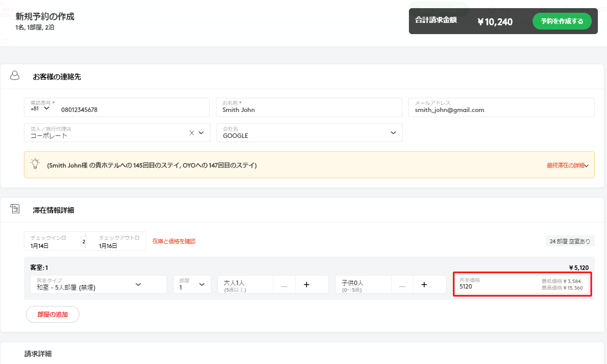Click the 最低価格 ¥3,584 text
Image resolution: width=607 pixels, height=364 pixels.
coord(561,281)
